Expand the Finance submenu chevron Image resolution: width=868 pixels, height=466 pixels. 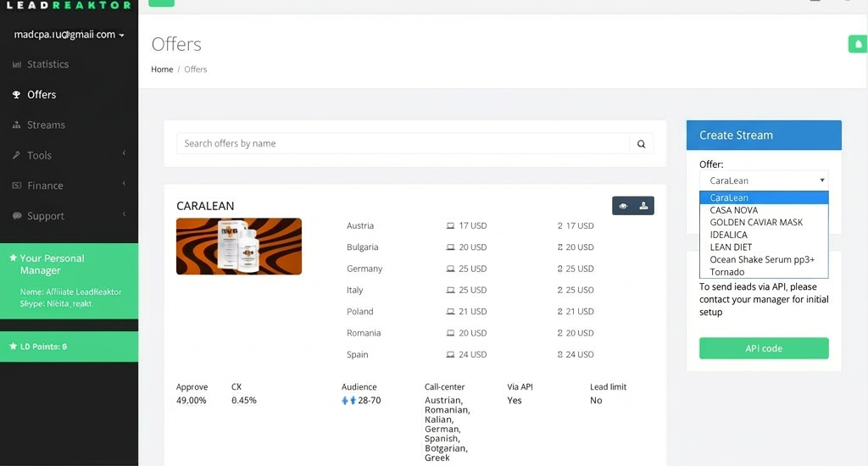[124, 183]
